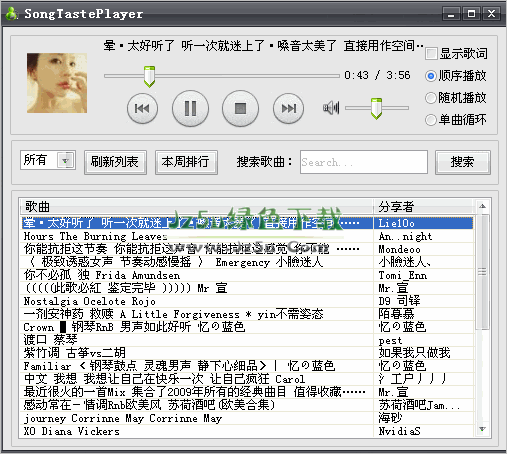
Task: Choose 顺序播放 sequential mode
Action: click(x=431, y=76)
